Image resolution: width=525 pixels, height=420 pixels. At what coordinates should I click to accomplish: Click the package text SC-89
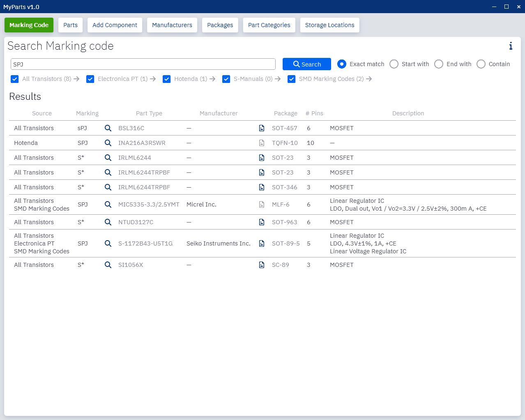(x=281, y=265)
